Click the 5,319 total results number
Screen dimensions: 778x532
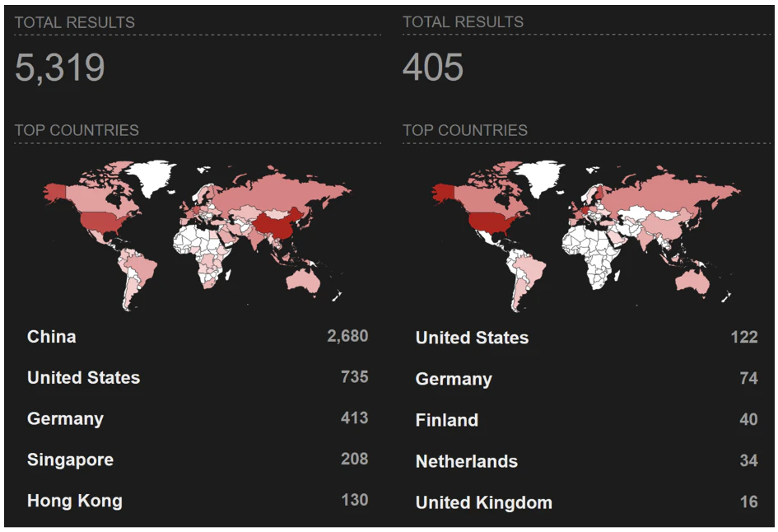coord(60,68)
